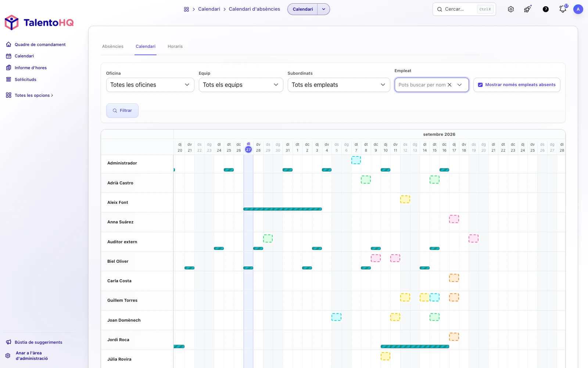
Task: Open the Oficina dropdown
Action: [x=150, y=85]
